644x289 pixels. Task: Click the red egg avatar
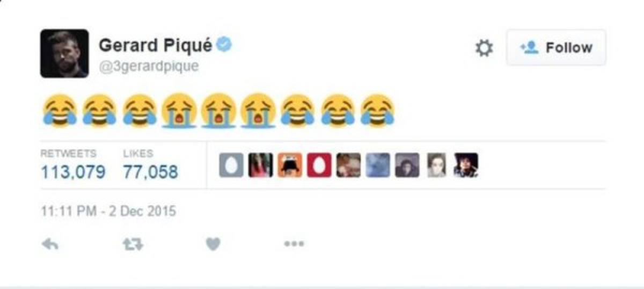pyautogui.click(x=319, y=165)
